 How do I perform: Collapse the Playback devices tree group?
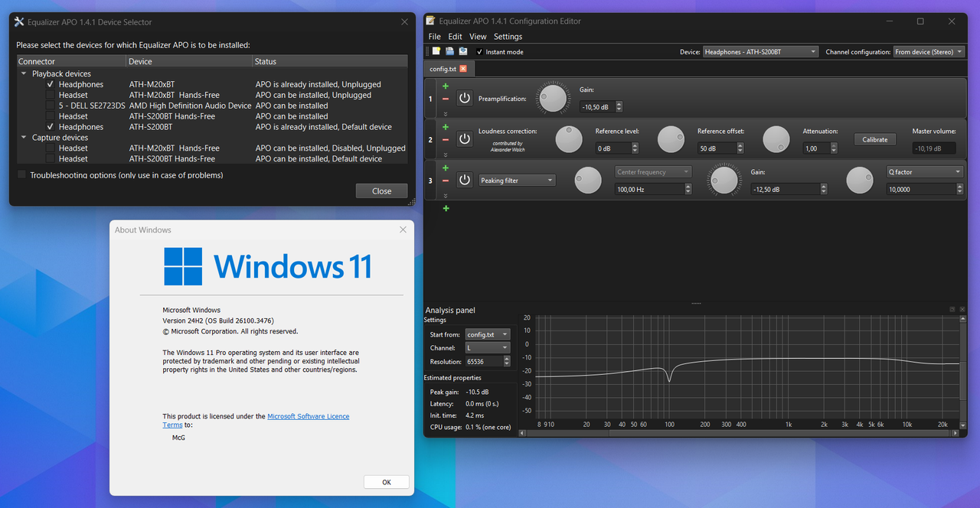[x=24, y=73]
